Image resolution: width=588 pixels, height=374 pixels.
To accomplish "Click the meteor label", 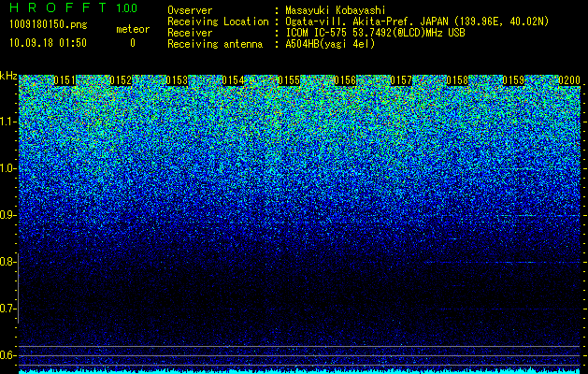I will [133, 29].
